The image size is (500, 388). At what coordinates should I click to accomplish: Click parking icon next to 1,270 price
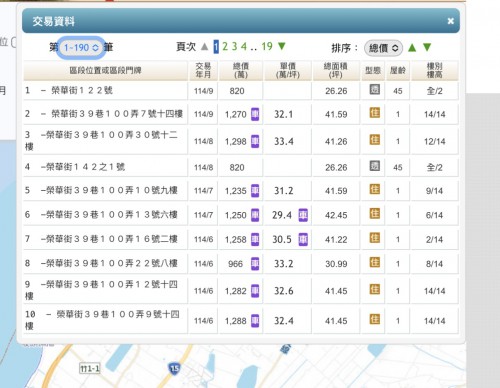click(x=255, y=114)
